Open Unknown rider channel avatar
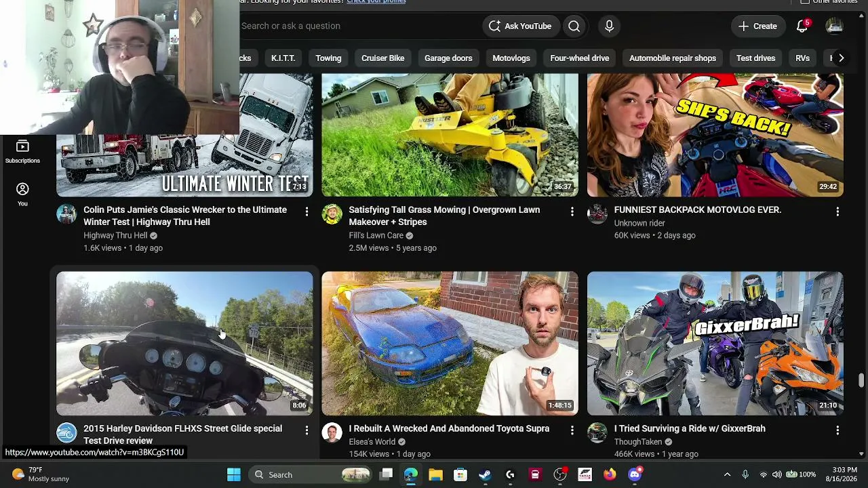The width and height of the screenshot is (868, 488). coord(597,213)
